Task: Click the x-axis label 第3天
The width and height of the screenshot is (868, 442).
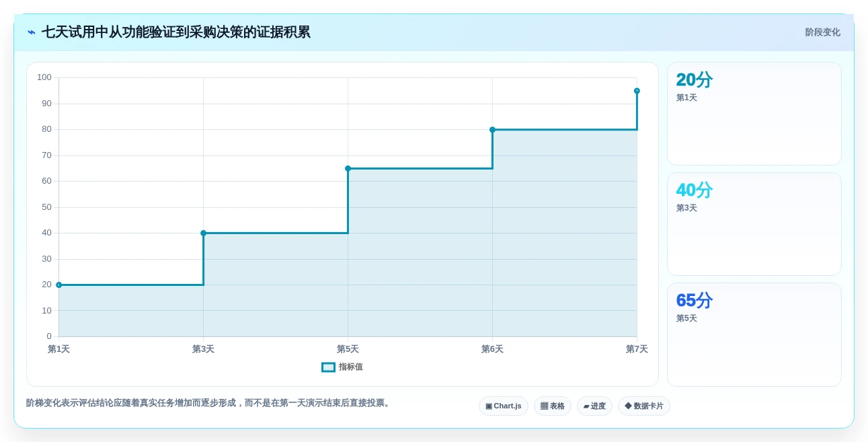Action: tap(203, 349)
